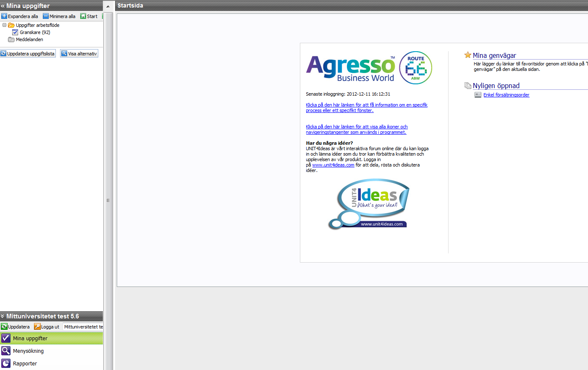Click the Visa alternativ search icon

pos(64,54)
